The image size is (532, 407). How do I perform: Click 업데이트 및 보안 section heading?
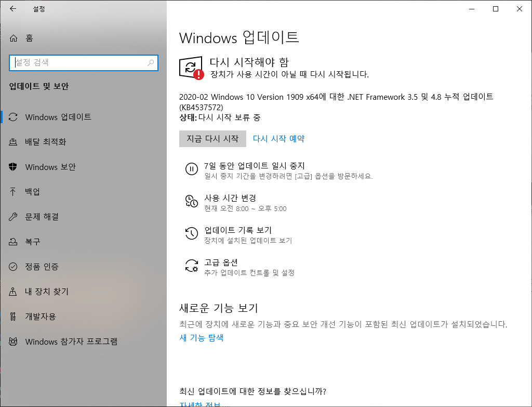point(38,86)
